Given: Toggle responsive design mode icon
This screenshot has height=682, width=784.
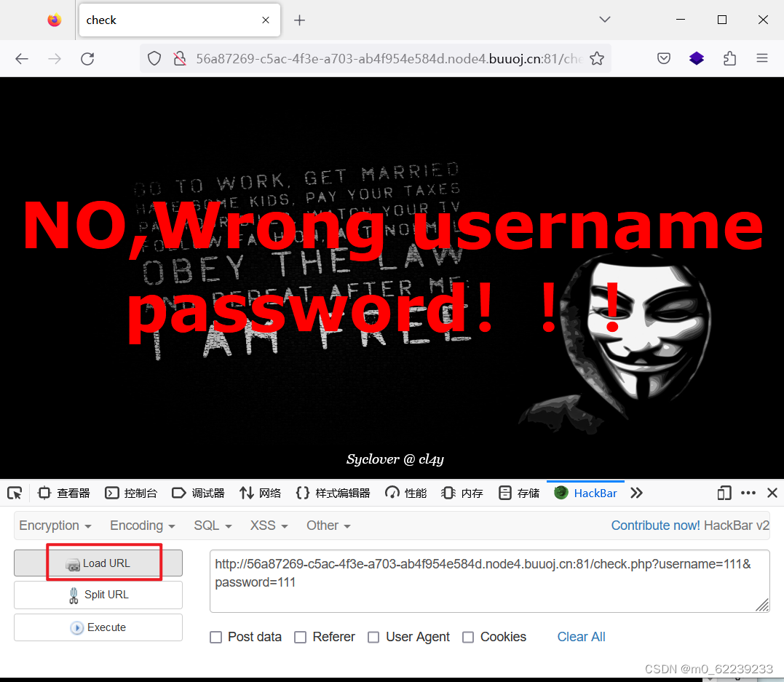Looking at the screenshot, I should (x=724, y=493).
